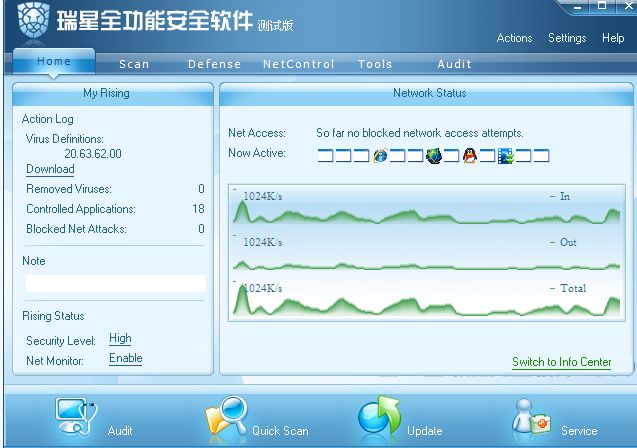
Task: Click the Enable link for Net Monitor
Action: (x=126, y=358)
